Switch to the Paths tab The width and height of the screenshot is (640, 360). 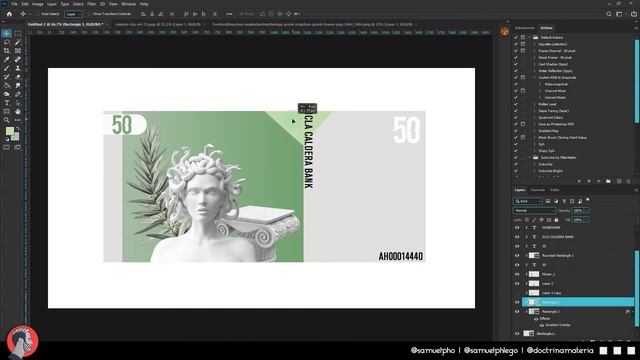pos(555,190)
